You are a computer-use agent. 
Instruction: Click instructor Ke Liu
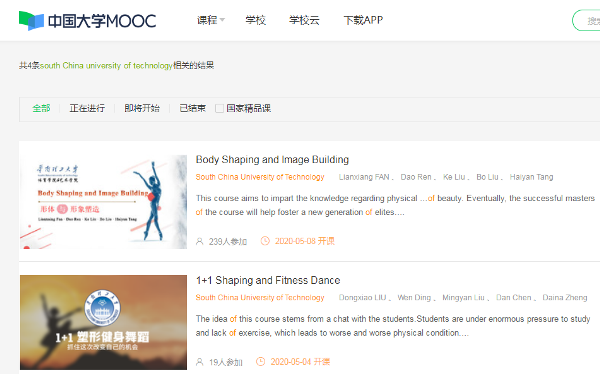coord(454,177)
